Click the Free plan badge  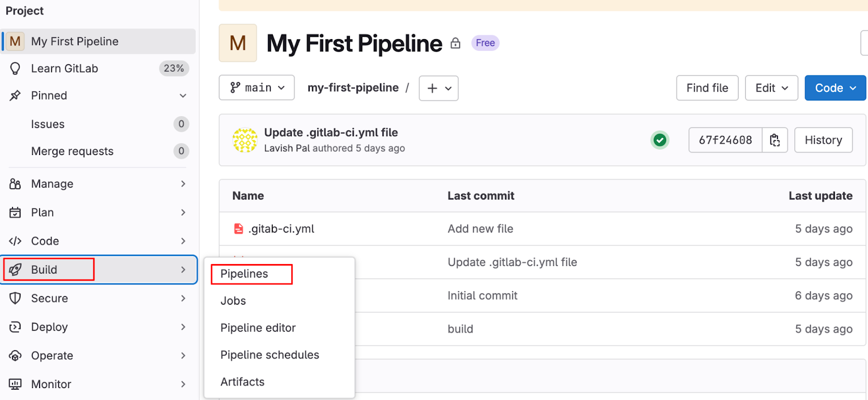[486, 43]
